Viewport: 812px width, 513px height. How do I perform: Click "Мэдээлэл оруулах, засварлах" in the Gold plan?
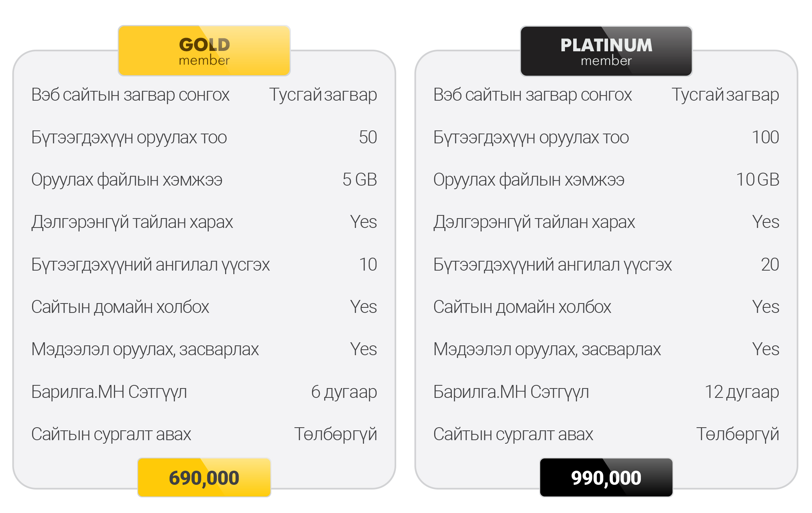click(145, 349)
